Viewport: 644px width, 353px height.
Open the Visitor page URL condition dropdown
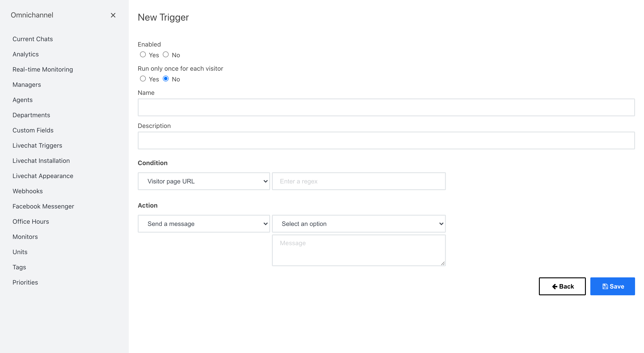tap(204, 181)
